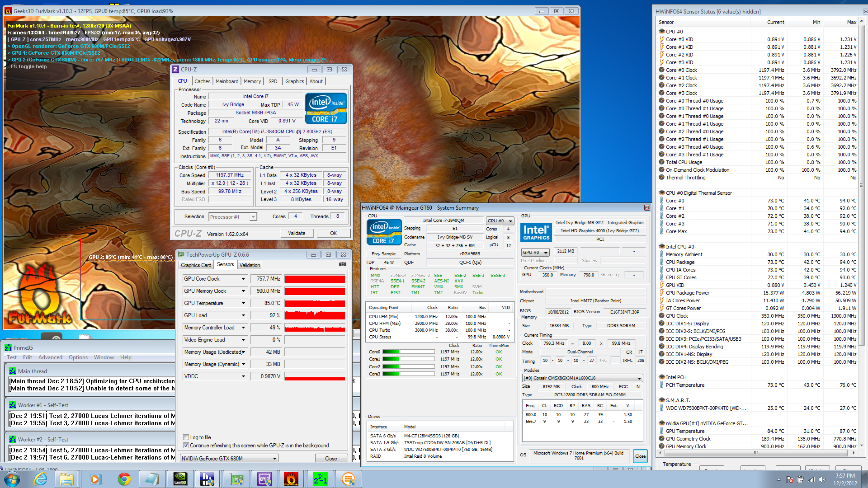Switch to CPU-Z Mainboard tab

click(227, 81)
